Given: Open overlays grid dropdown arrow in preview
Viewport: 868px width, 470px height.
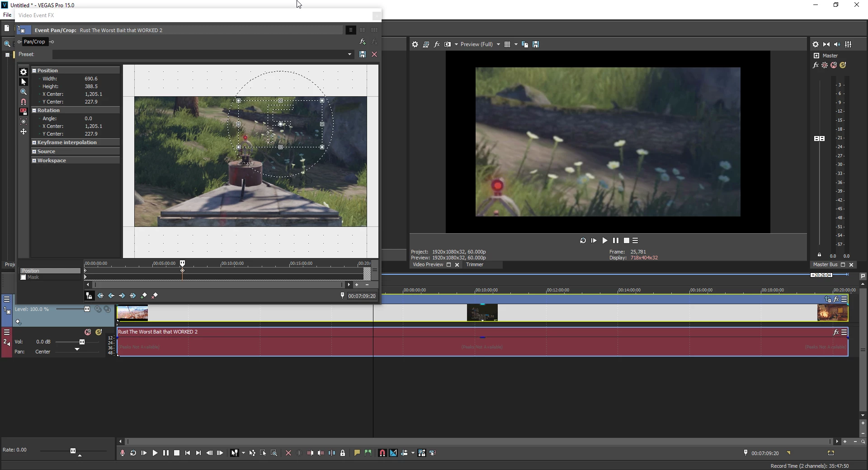Looking at the screenshot, I should coord(516,44).
